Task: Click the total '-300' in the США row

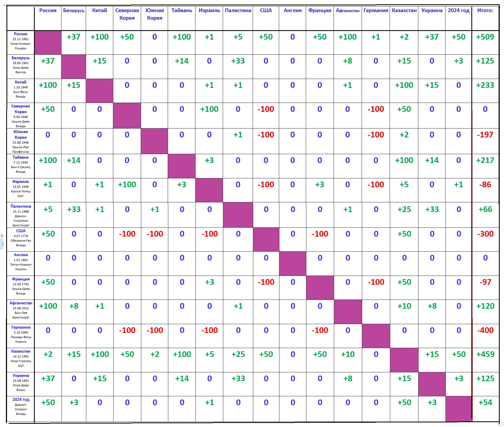Action: tap(485, 234)
